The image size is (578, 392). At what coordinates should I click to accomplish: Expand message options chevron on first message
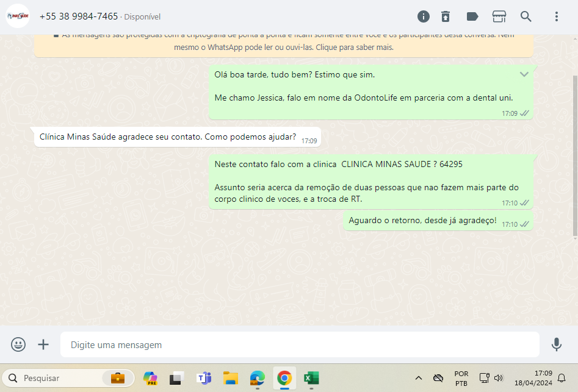click(524, 74)
